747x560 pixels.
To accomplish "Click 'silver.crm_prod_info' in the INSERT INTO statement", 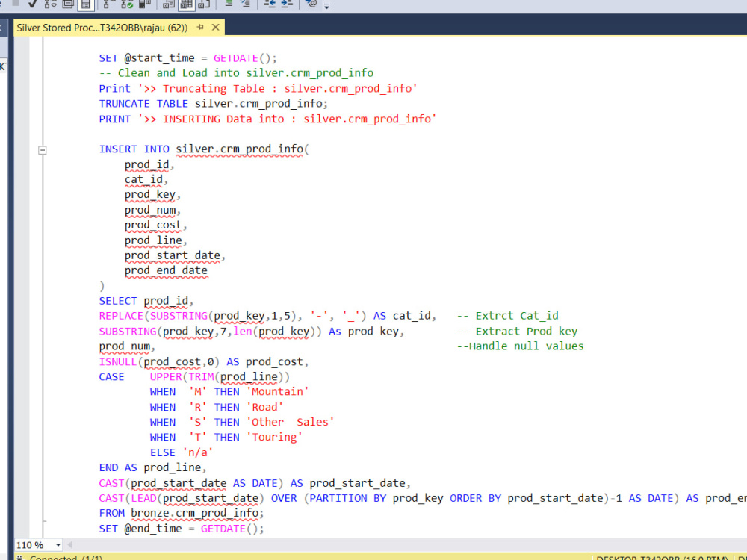I will tap(240, 149).
